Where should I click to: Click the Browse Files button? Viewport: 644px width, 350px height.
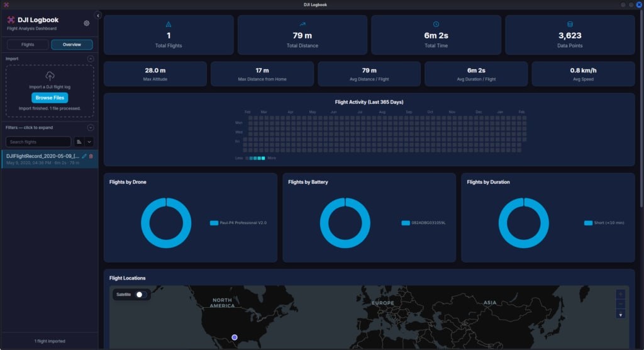(50, 98)
